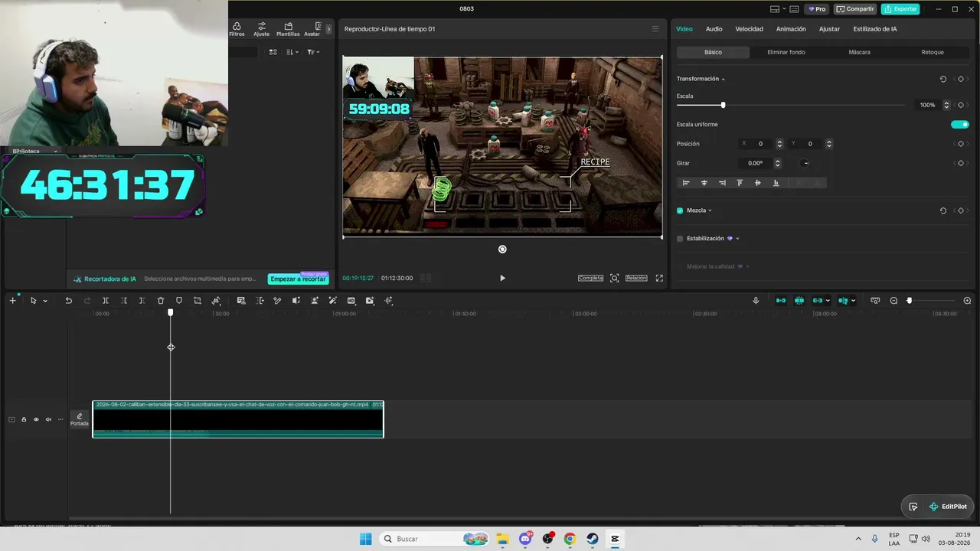Click the Compartir button
This screenshot has width=980, height=551.
point(855,9)
